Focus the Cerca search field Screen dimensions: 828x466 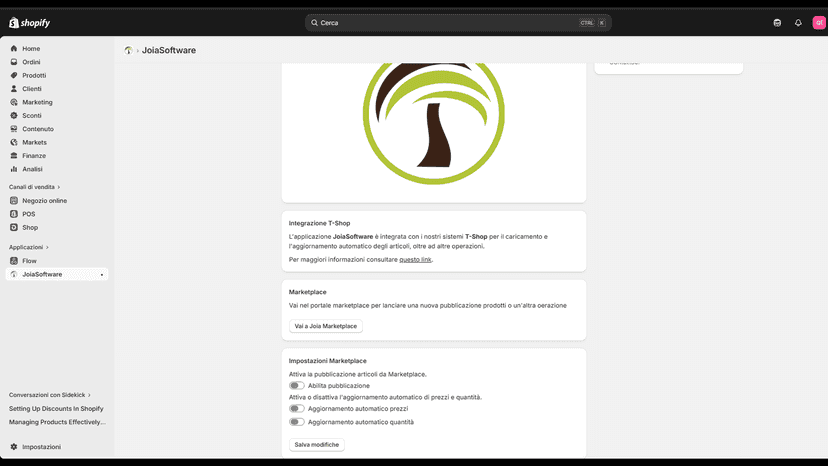point(458,23)
